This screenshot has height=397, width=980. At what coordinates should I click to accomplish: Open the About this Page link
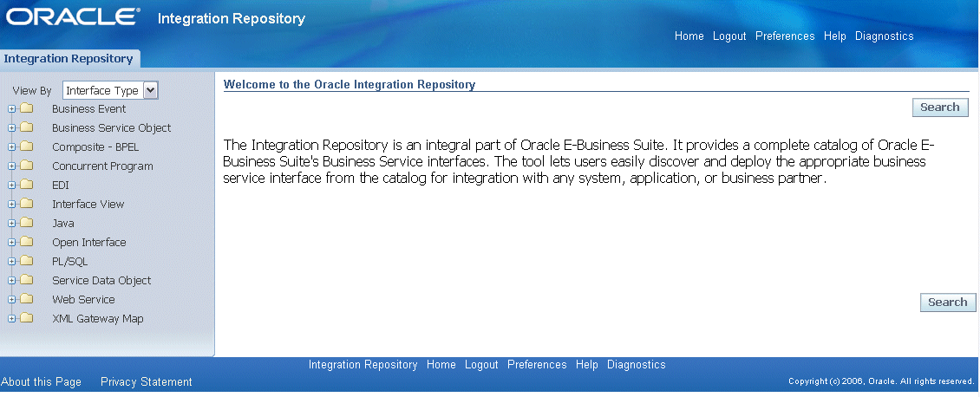(42, 382)
